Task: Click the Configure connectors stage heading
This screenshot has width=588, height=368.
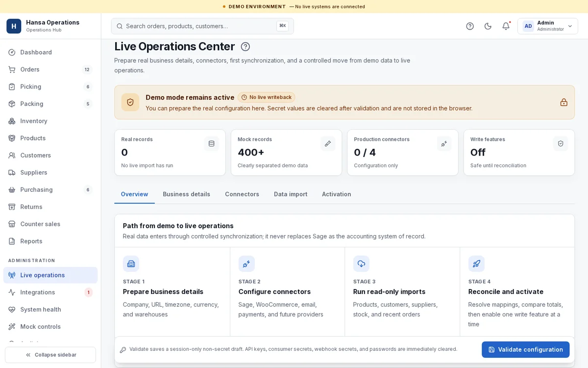Action: (274, 292)
